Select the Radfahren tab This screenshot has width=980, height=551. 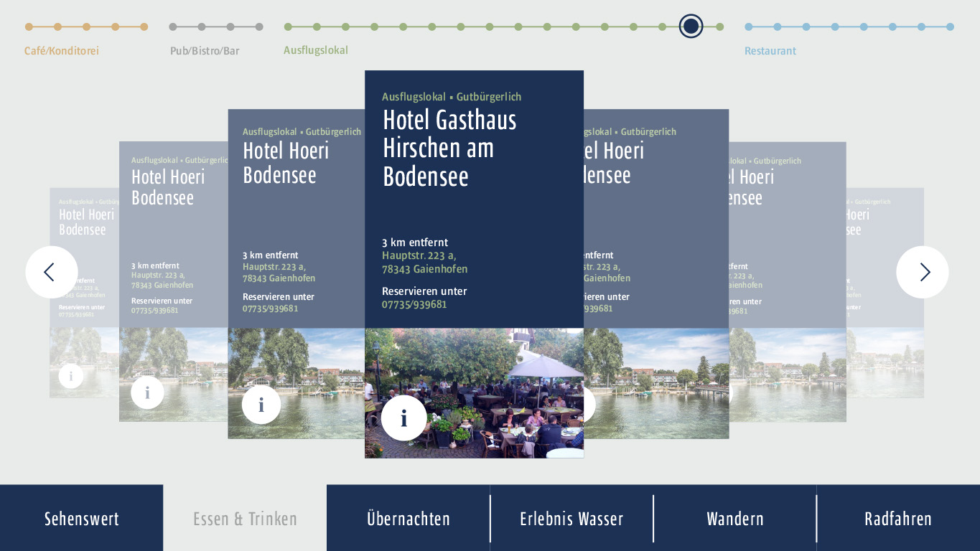[897, 518]
